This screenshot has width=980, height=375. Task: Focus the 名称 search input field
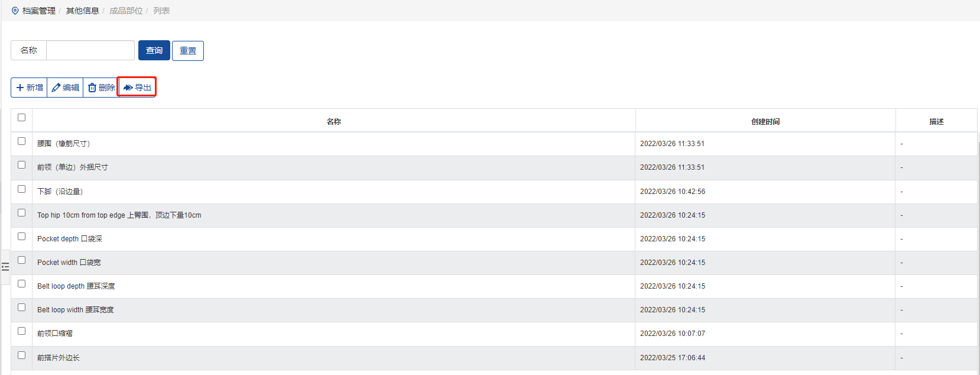pos(90,50)
